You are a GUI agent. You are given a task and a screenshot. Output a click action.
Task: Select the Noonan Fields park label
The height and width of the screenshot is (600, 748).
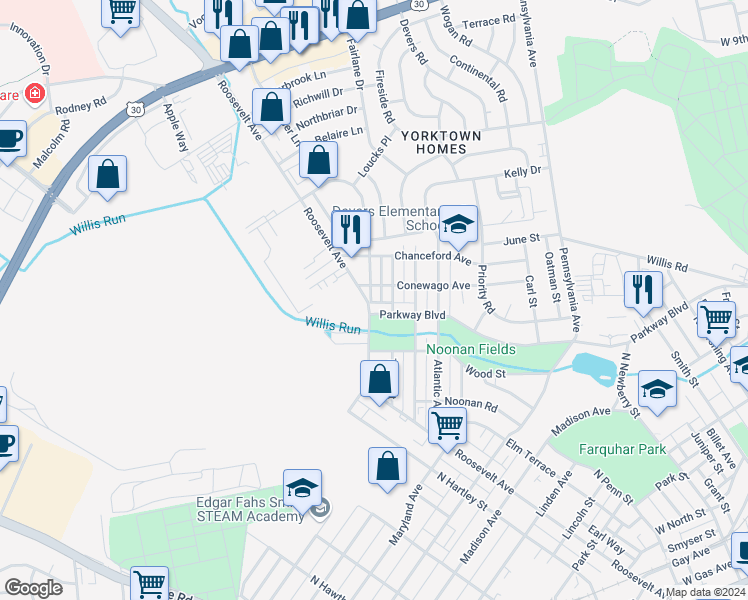click(471, 350)
